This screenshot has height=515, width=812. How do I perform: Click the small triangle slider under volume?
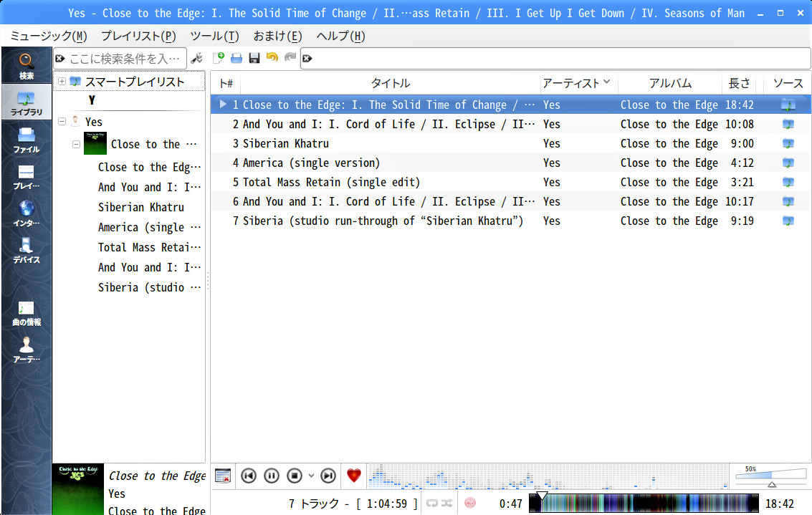click(x=772, y=484)
